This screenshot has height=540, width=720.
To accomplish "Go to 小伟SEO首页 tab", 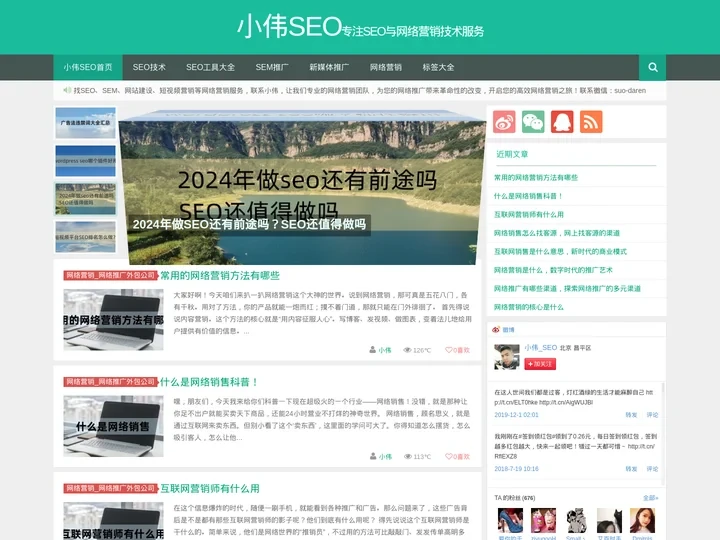I will tap(88, 68).
